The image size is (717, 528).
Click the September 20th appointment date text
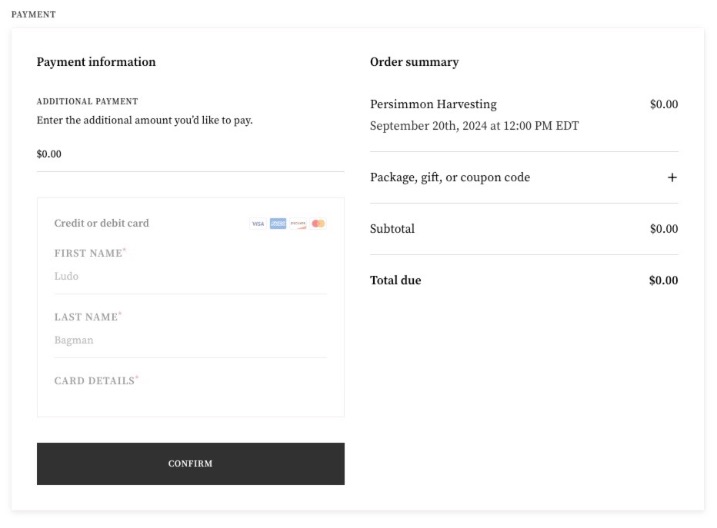pos(474,126)
